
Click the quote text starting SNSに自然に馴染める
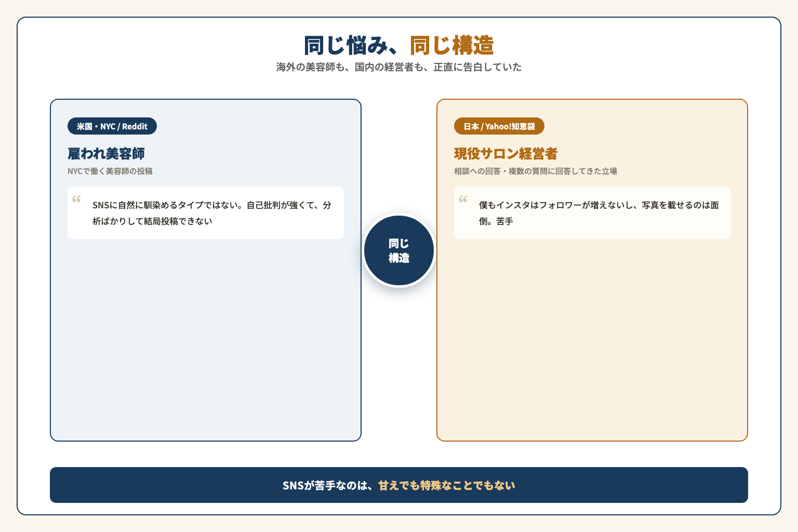coord(212,213)
